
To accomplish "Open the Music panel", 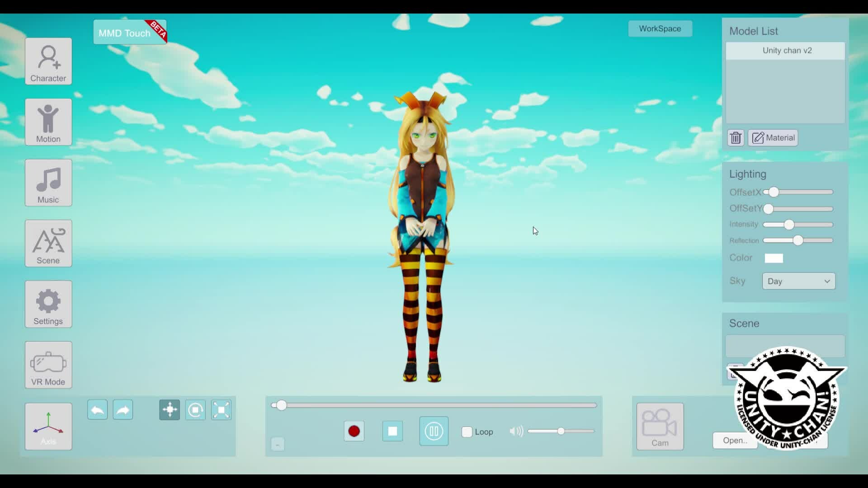I will click(x=48, y=183).
